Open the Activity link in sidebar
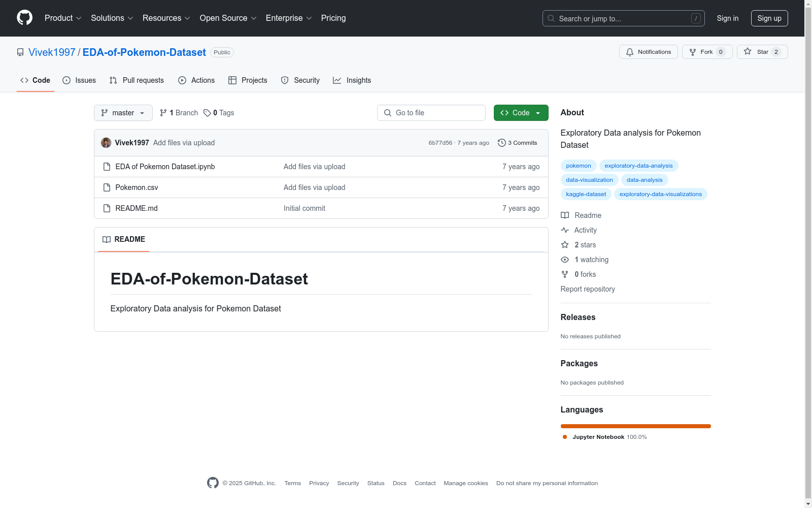Viewport: 812px width, 508px height. coord(579,230)
